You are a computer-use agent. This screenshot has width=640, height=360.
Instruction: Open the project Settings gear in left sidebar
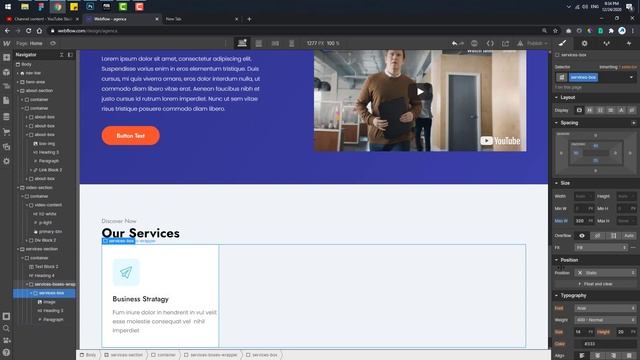[x=7, y=161]
